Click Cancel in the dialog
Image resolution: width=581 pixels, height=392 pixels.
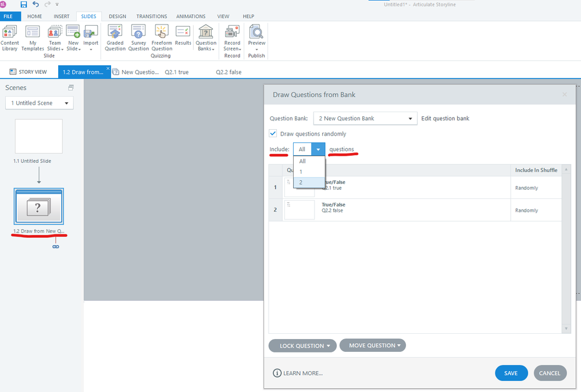(x=550, y=373)
